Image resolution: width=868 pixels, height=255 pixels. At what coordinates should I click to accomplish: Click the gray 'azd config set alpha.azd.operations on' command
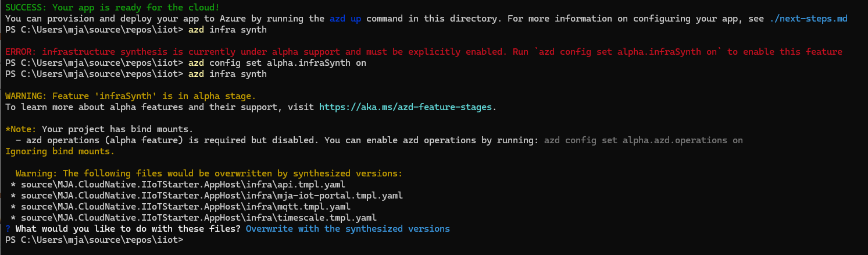pyautogui.click(x=643, y=140)
